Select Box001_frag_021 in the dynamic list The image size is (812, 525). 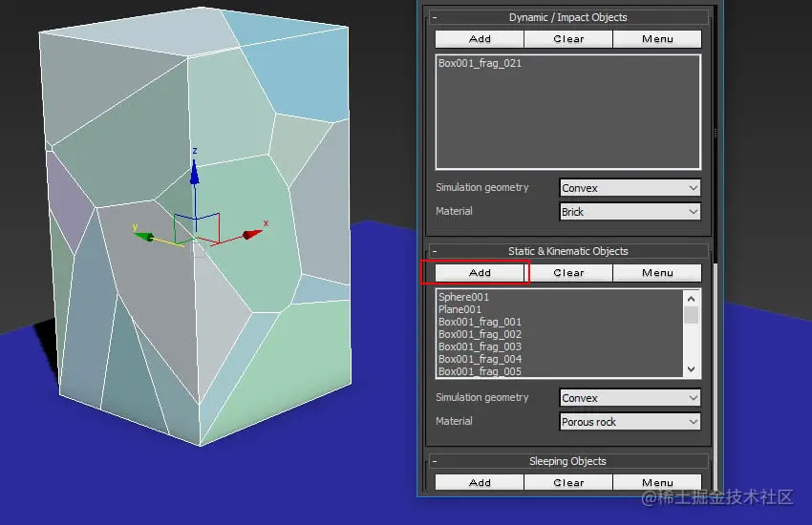pyautogui.click(x=480, y=63)
